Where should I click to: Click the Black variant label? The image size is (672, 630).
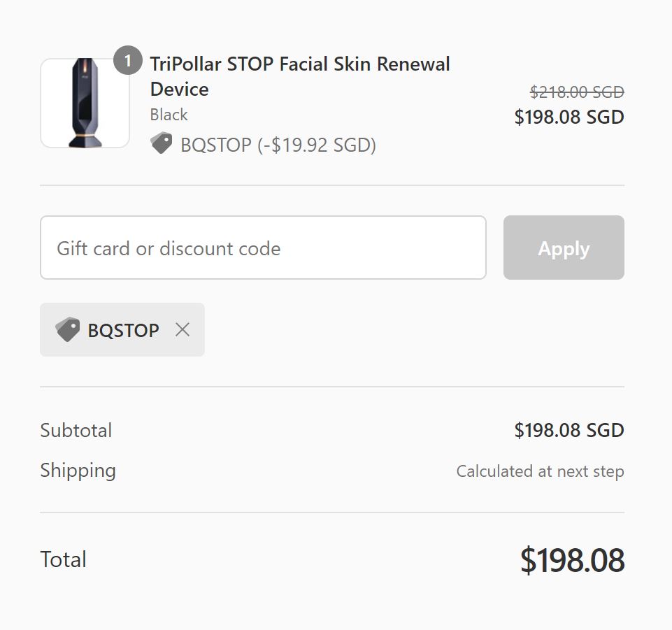coord(169,115)
